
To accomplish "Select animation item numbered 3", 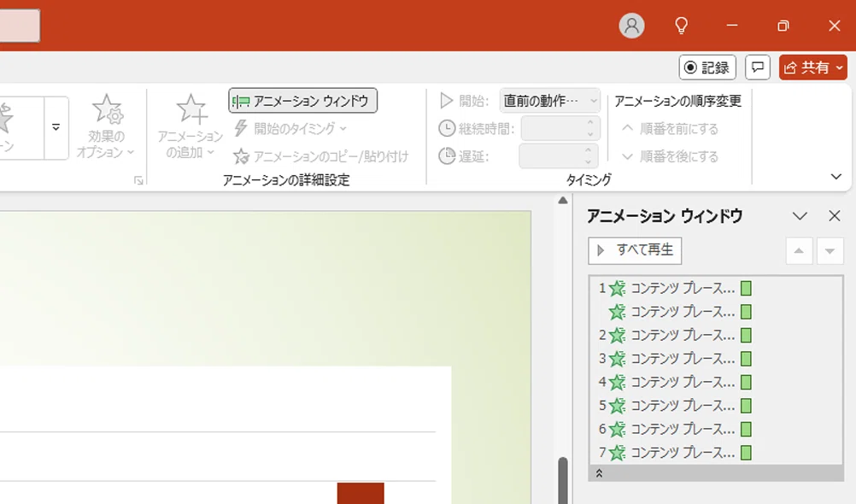I will [716, 359].
